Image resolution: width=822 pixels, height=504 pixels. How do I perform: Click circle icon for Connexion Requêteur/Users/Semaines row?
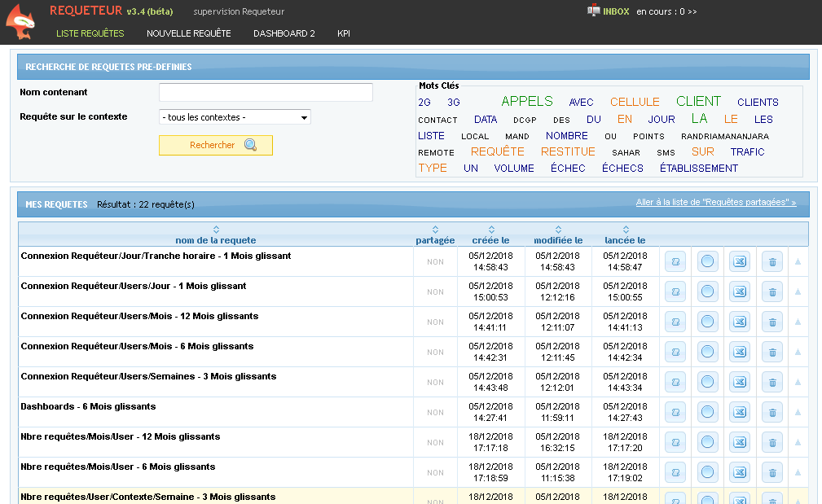click(707, 382)
